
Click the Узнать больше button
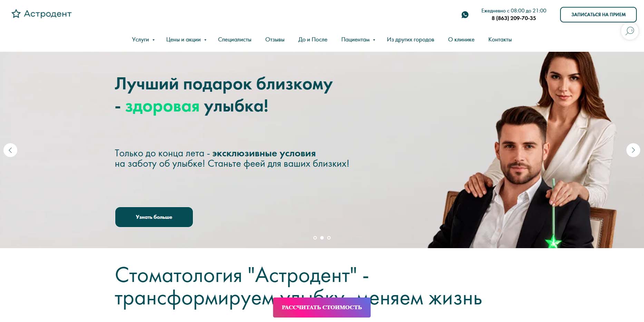click(154, 217)
